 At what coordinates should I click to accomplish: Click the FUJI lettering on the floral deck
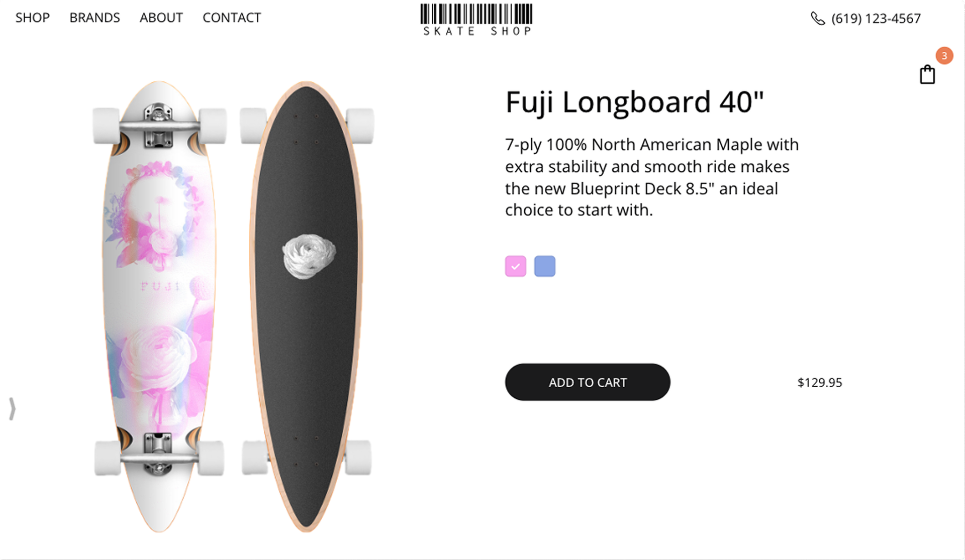pos(160,286)
